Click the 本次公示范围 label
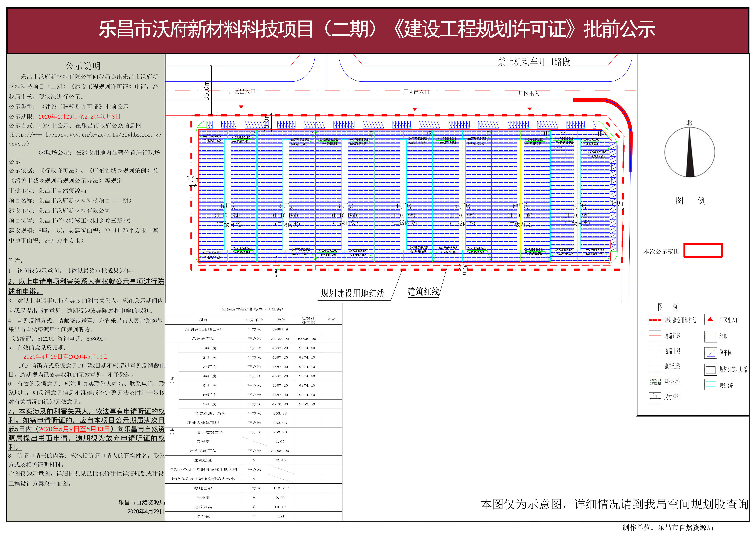The height and width of the screenshot is (535, 756). (661, 251)
